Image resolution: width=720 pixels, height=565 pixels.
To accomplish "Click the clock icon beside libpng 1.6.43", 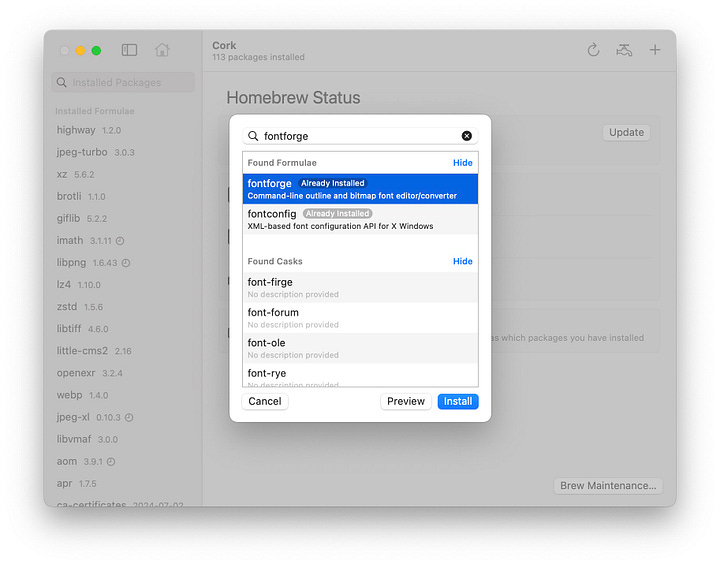I will pyautogui.click(x=126, y=263).
